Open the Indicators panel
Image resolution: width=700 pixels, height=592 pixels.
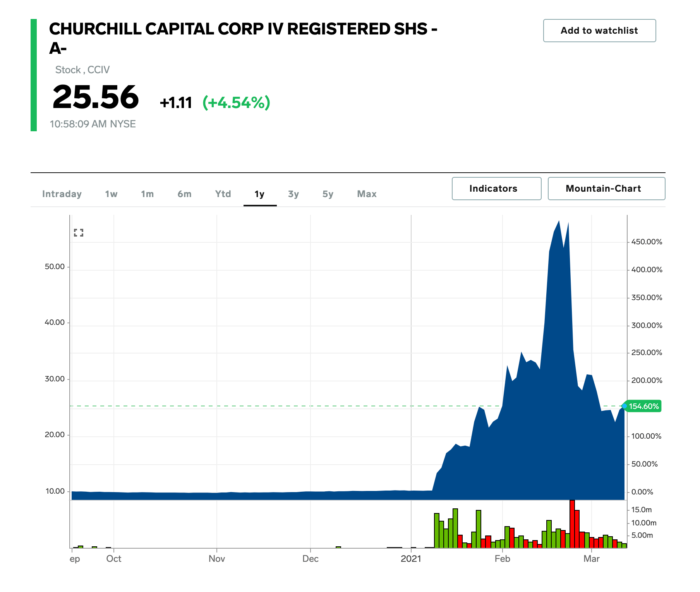[x=496, y=189]
